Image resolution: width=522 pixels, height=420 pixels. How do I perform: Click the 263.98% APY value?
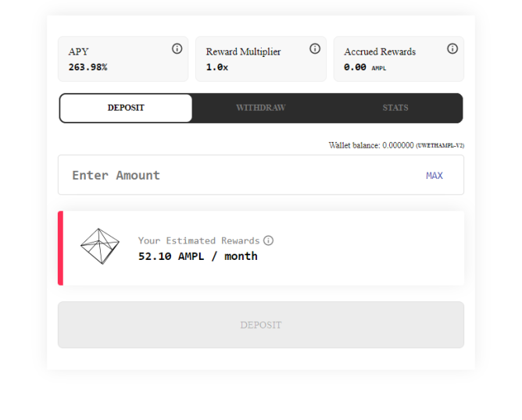(88, 67)
